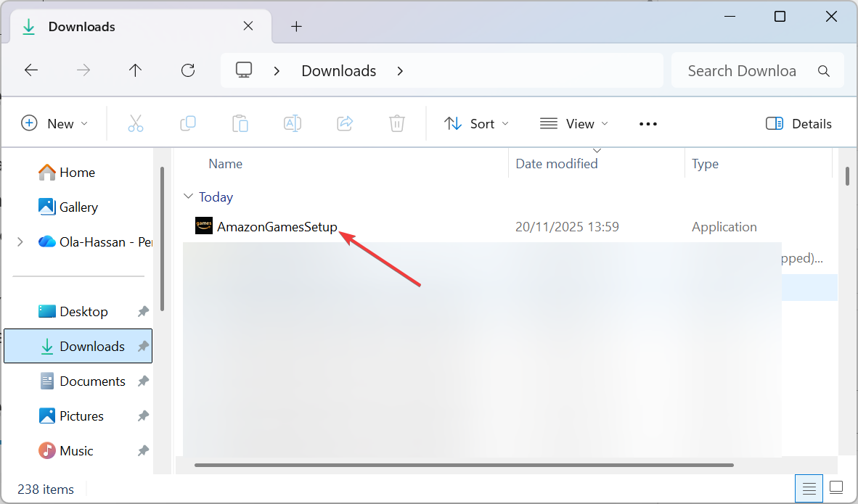Click the search magnifier icon
Screen dimensions: 858x504
coord(824,70)
